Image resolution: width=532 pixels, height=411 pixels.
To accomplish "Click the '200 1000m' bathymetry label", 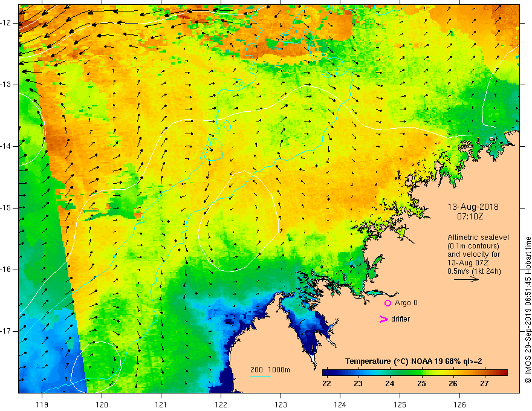I will (270, 370).
